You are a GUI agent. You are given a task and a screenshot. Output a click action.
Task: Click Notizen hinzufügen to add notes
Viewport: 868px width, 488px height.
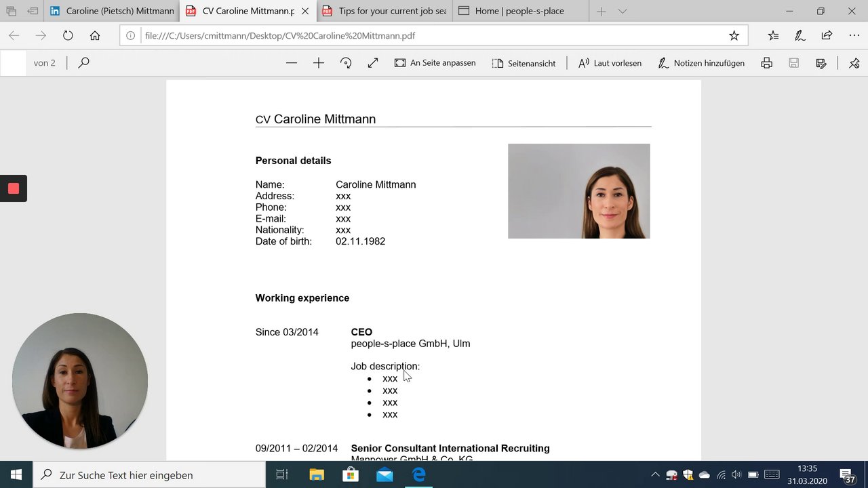(701, 63)
